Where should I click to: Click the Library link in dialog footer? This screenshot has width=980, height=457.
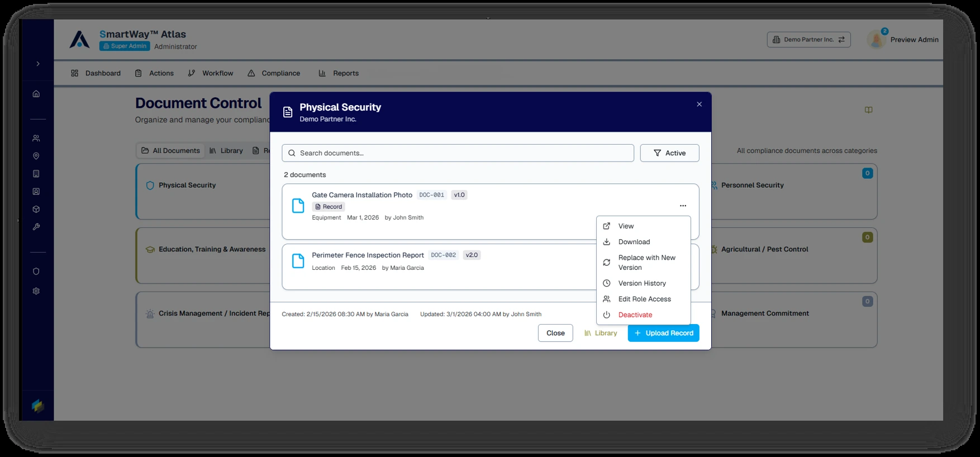601,333
